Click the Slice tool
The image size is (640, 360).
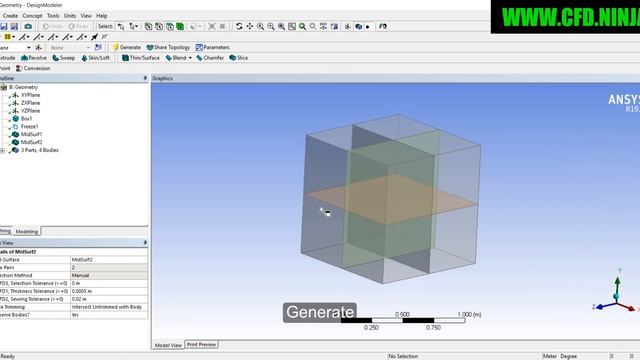pos(239,58)
